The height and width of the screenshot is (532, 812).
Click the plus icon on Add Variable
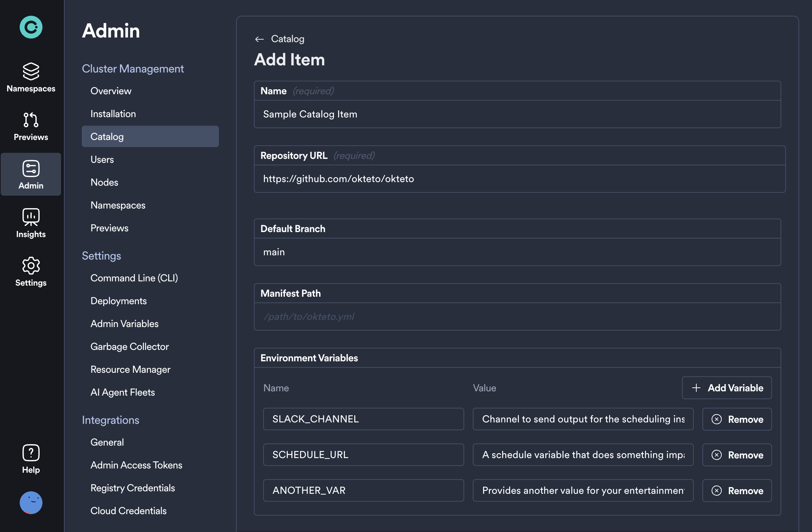pyautogui.click(x=696, y=388)
